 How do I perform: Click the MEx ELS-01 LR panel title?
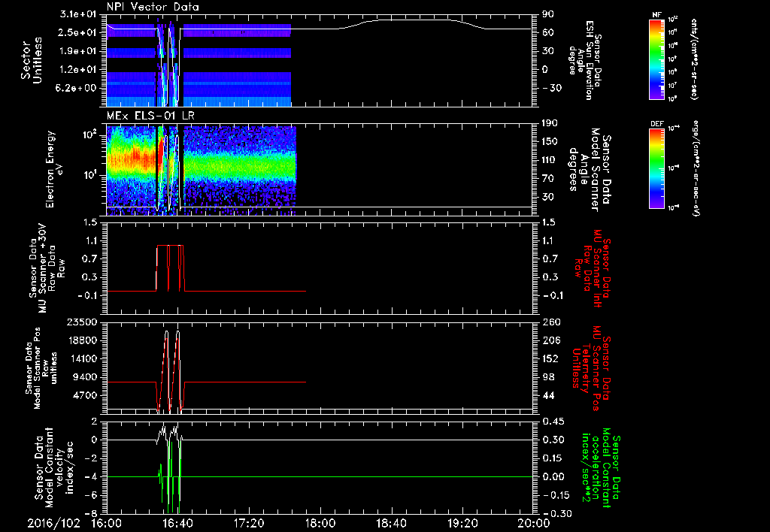(x=150, y=116)
